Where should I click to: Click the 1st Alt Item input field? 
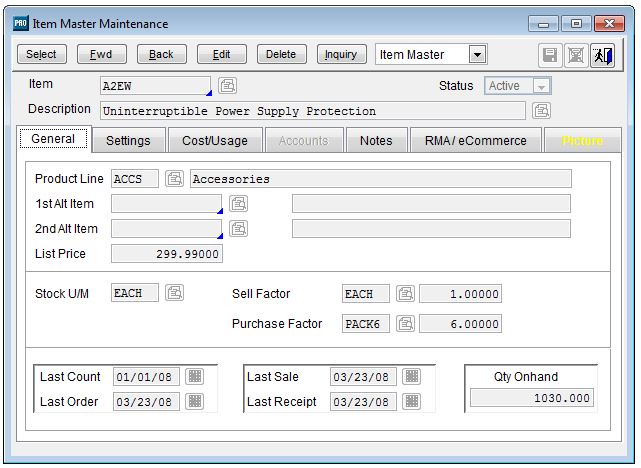(167, 204)
